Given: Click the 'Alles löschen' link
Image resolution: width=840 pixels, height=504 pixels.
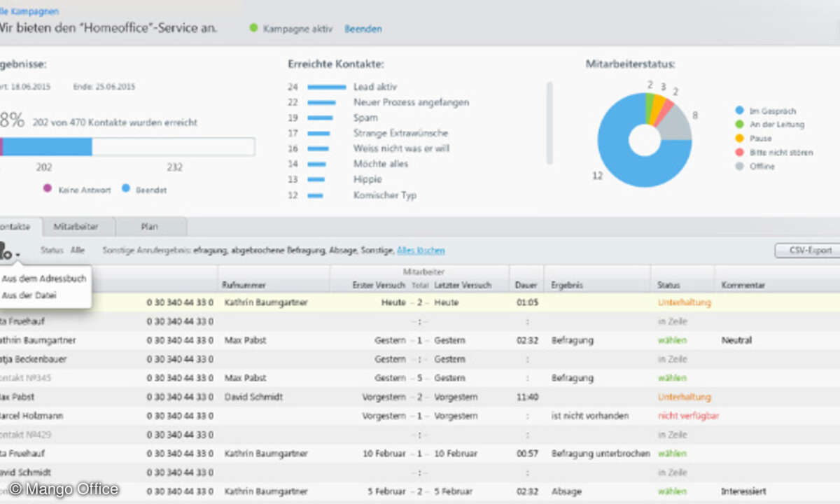Looking at the screenshot, I should coord(421,250).
